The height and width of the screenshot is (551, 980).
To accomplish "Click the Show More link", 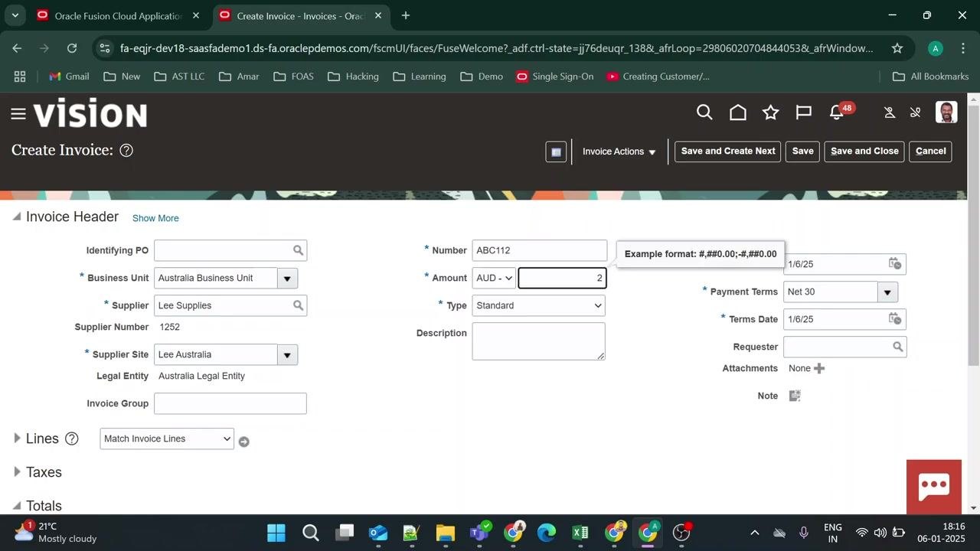I will tap(155, 218).
